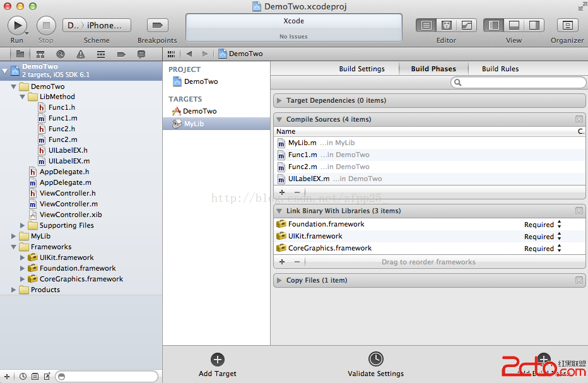
Task: Click the Add Target plus icon
Action: (x=218, y=360)
